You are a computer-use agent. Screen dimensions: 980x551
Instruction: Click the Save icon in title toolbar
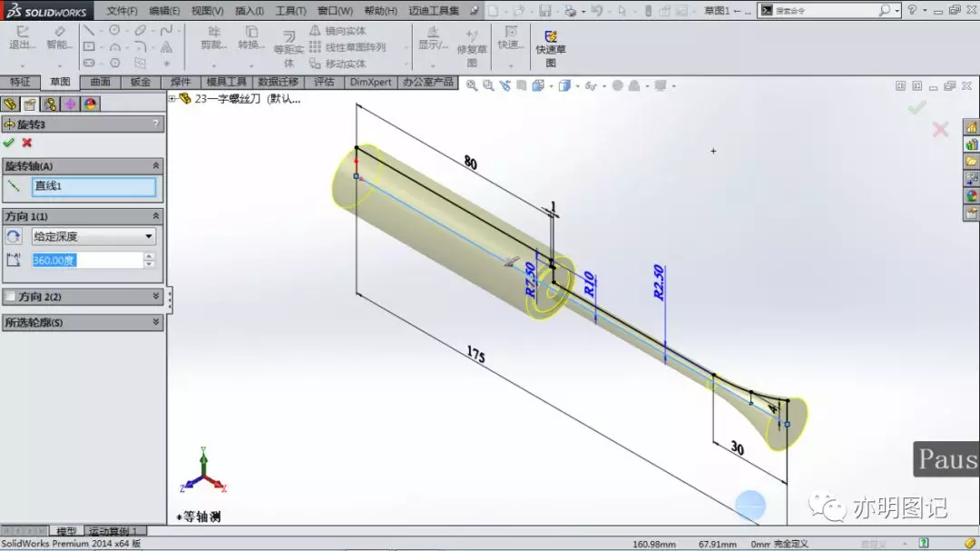coord(545,11)
